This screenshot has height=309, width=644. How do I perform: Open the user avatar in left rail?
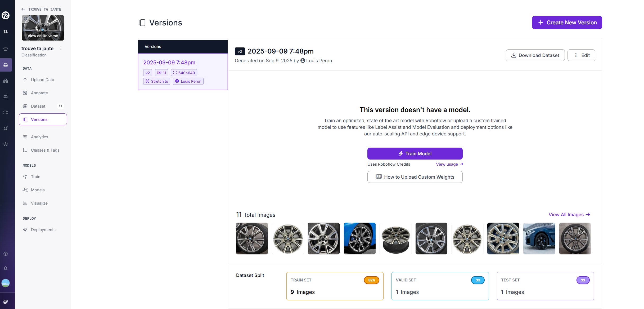(x=6, y=283)
